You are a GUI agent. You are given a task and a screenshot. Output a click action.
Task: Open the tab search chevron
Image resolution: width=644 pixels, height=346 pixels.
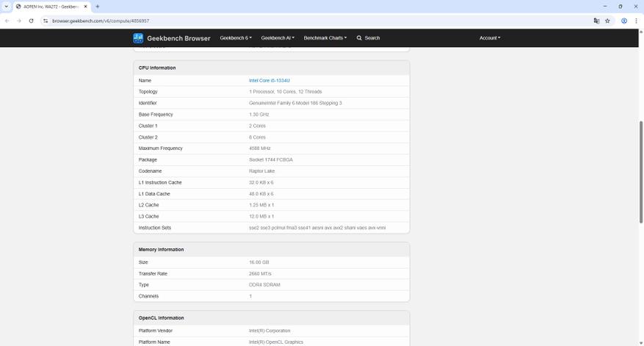tap(6, 7)
